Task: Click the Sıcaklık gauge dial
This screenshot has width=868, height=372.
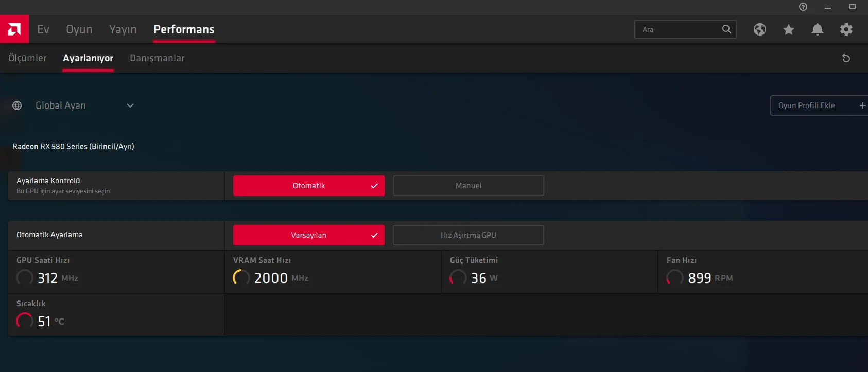Action: [25, 321]
